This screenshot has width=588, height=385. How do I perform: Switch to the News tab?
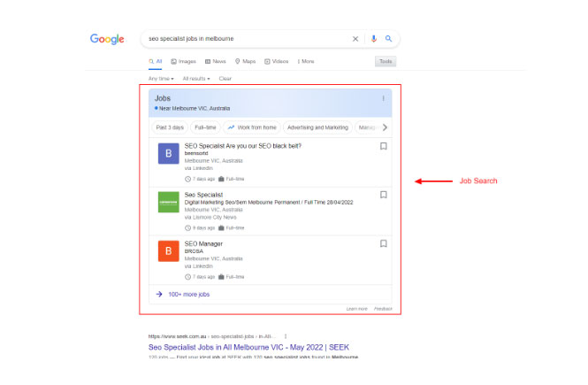pos(215,62)
